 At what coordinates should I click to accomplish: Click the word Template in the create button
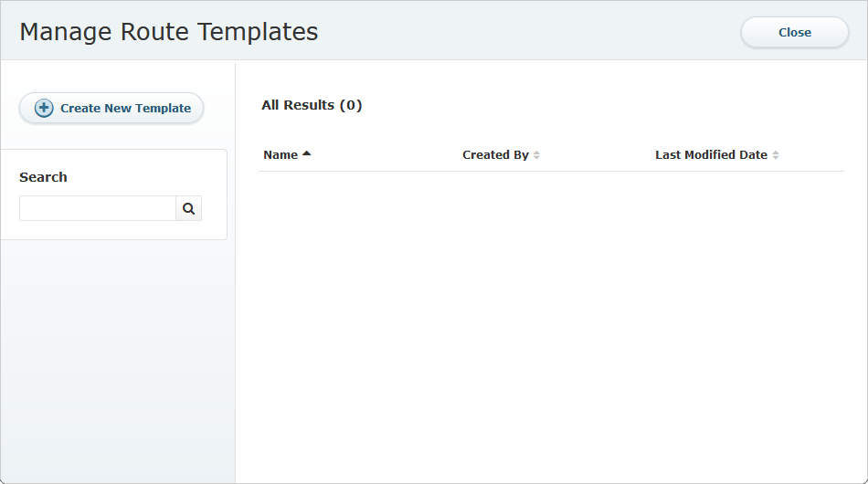[164, 108]
